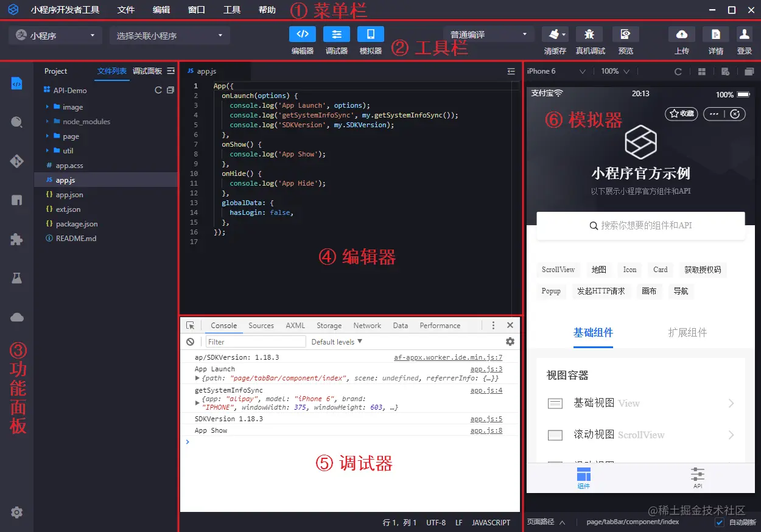
Task: Open the 窗口 menu
Action: [197, 10]
